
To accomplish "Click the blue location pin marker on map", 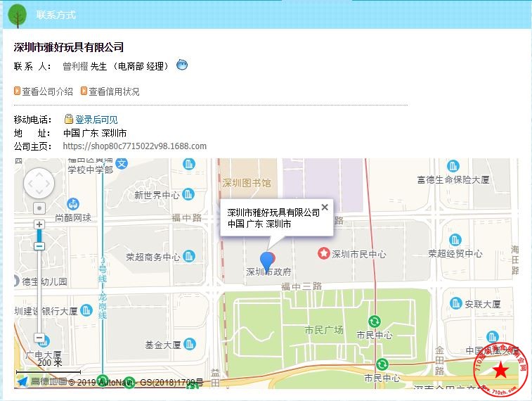I will (267, 262).
